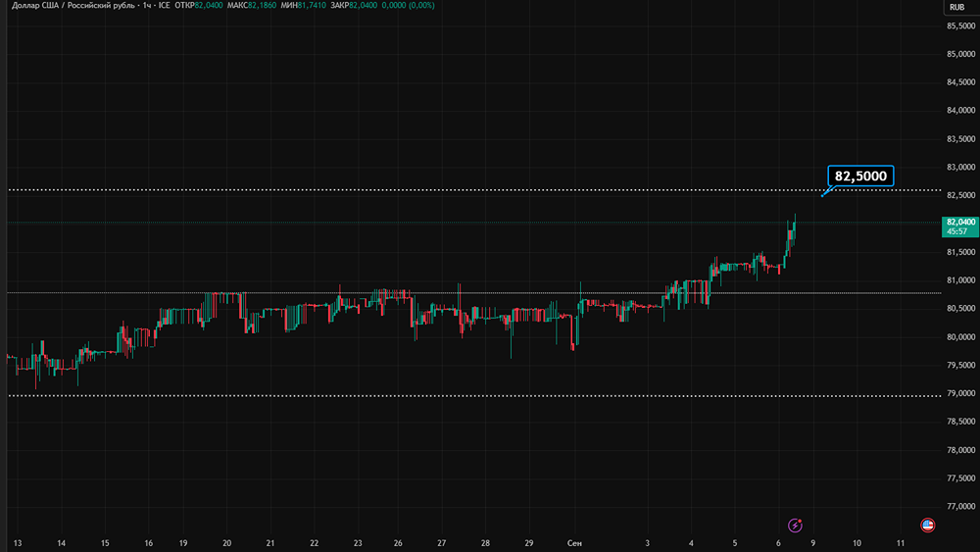
Task: Click the symbol title Доллар США / Российский рубль
Action: point(73,5)
